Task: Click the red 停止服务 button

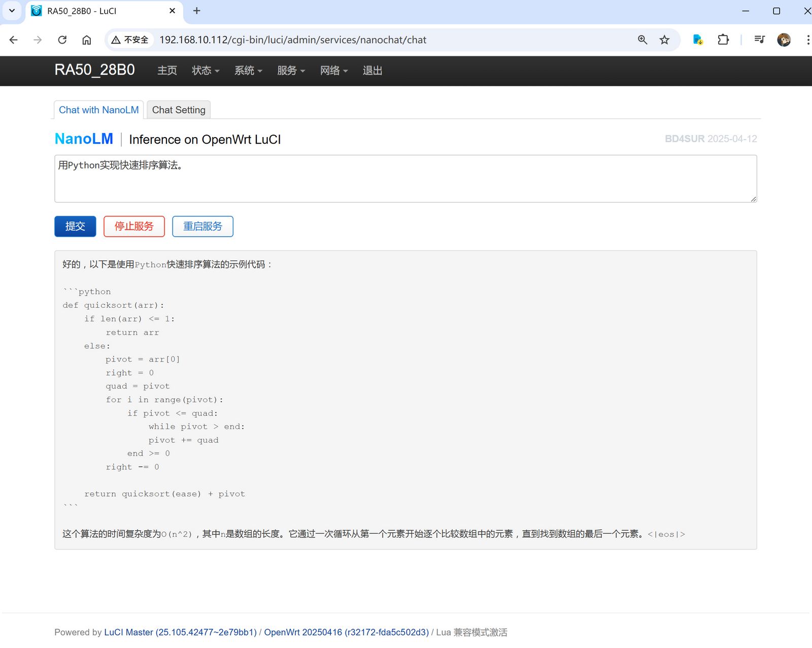Action: (x=134, y=226)
